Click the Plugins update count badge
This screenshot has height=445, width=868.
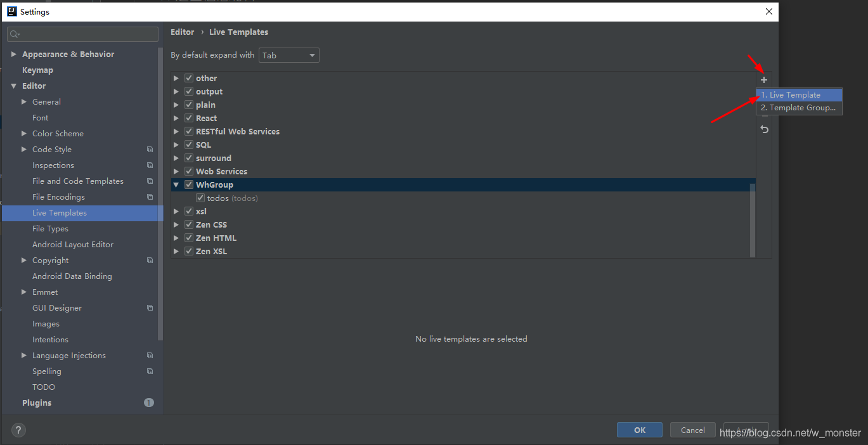[149, 403]
